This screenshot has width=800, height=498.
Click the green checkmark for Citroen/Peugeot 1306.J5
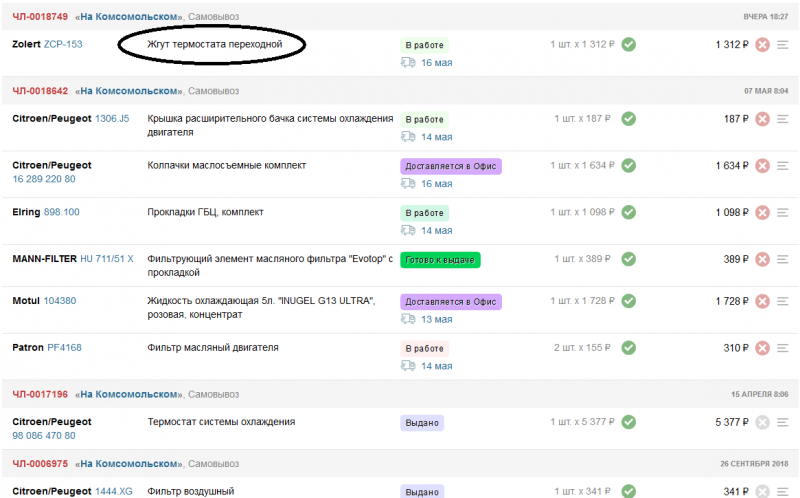click(629, 119)
